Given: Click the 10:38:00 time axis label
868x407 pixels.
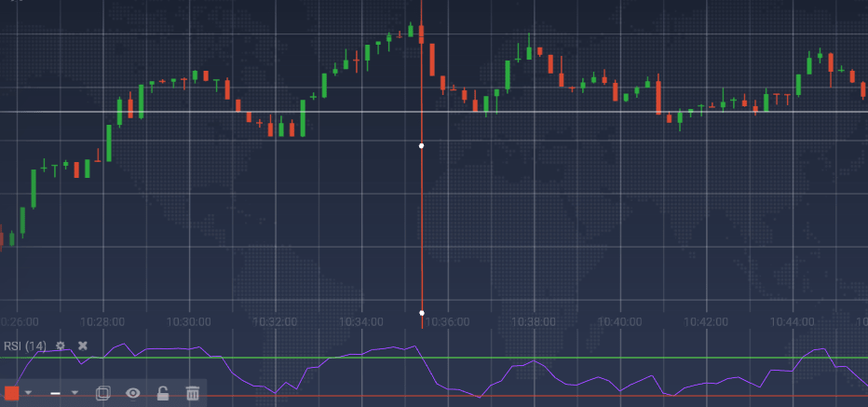Looking at the screenshot, I should pyautogui.click(x=533, y=321).
